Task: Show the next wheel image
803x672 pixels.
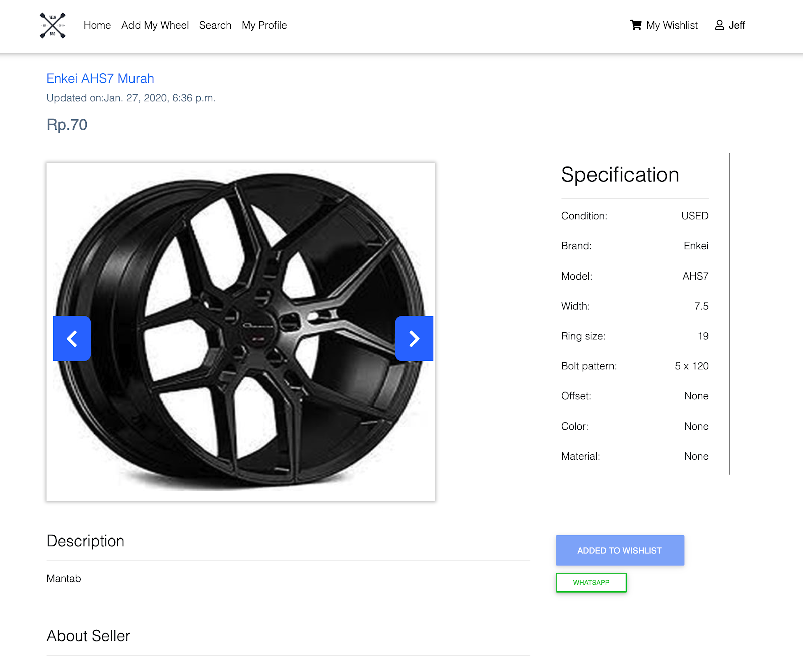Action: (x=414, y=338)
